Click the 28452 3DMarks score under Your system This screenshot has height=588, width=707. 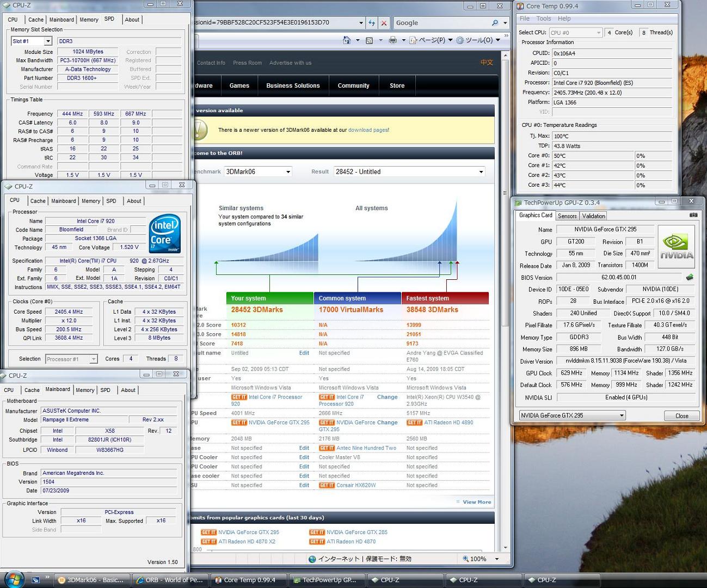pyautogui.click(x=257, y=310)
